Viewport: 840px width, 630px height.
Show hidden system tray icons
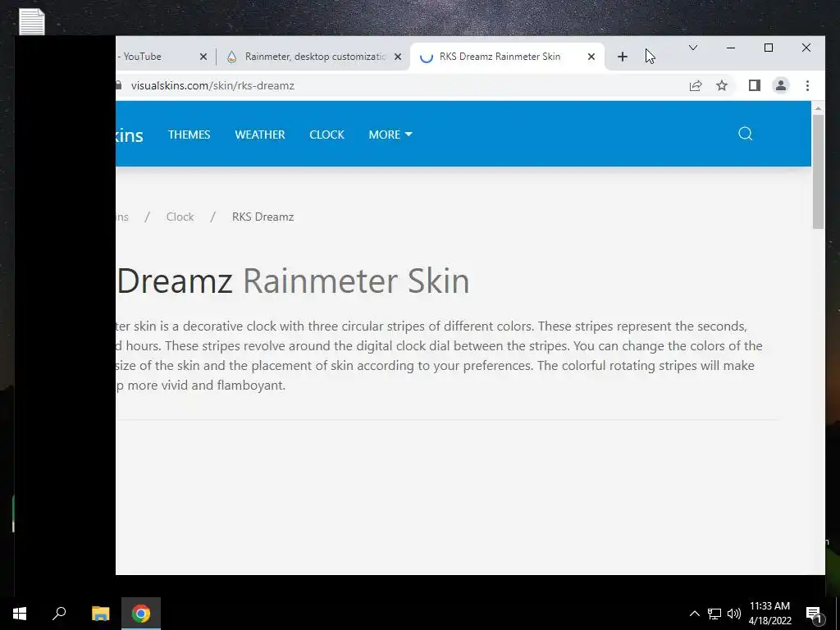(x=694, y=614)
